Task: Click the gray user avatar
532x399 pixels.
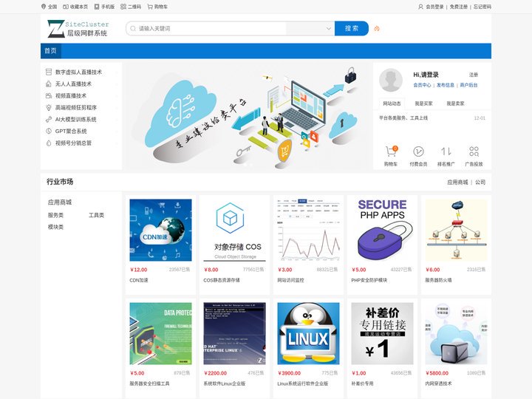Action: pyautogui.click(x=391, y=80)
